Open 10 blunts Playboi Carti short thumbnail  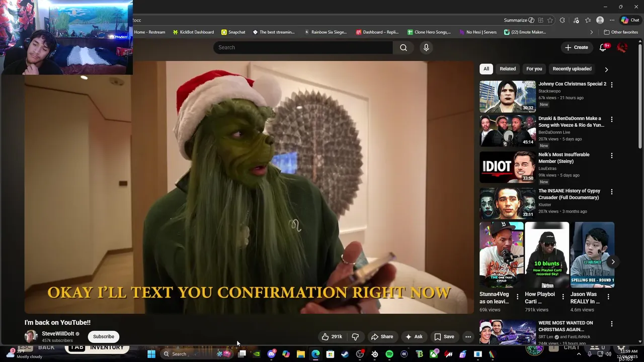tap(547, 255)
